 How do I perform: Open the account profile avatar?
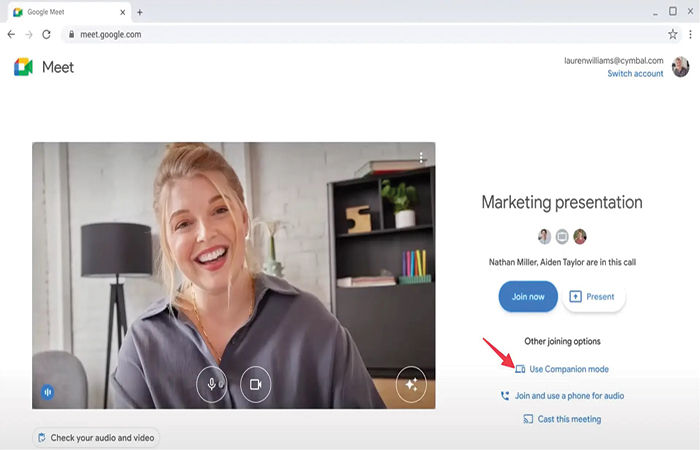pos(680,67)
